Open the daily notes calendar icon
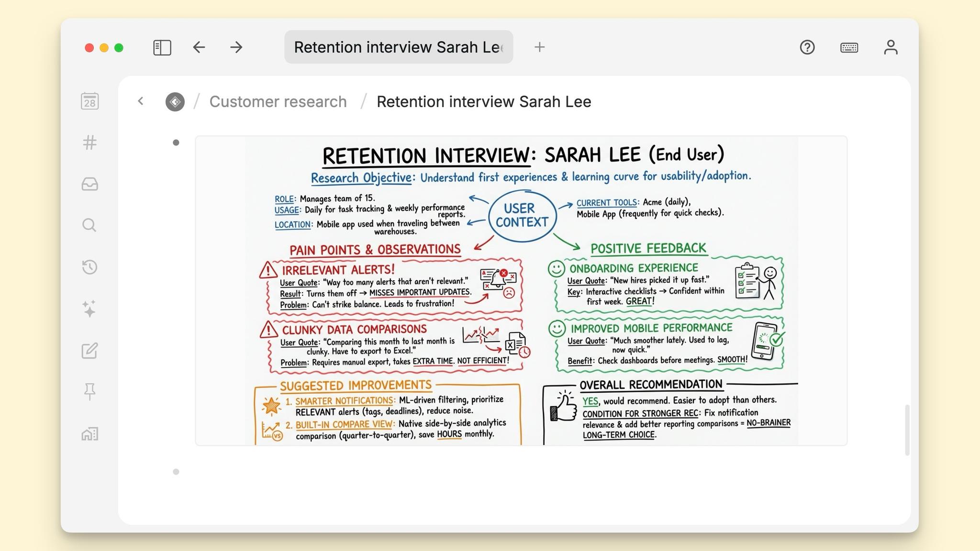The height and width of the screenshot is (551, 980). point(90,101)
